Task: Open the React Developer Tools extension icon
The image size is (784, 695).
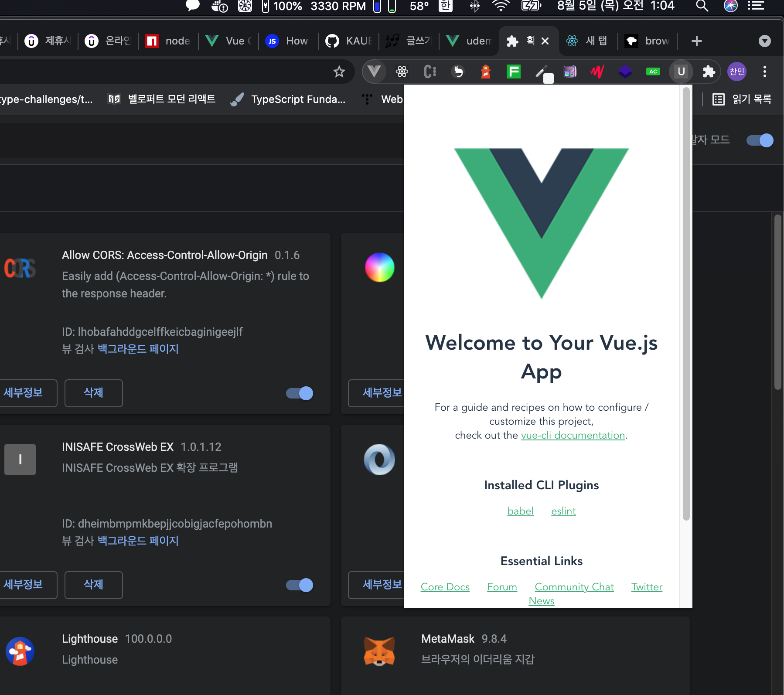Action: 402,72
